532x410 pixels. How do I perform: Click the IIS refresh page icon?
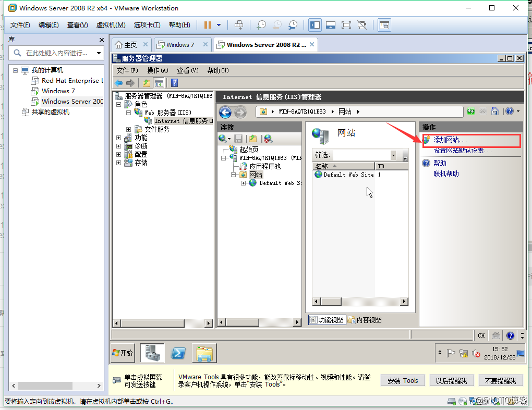pos(471,111)
